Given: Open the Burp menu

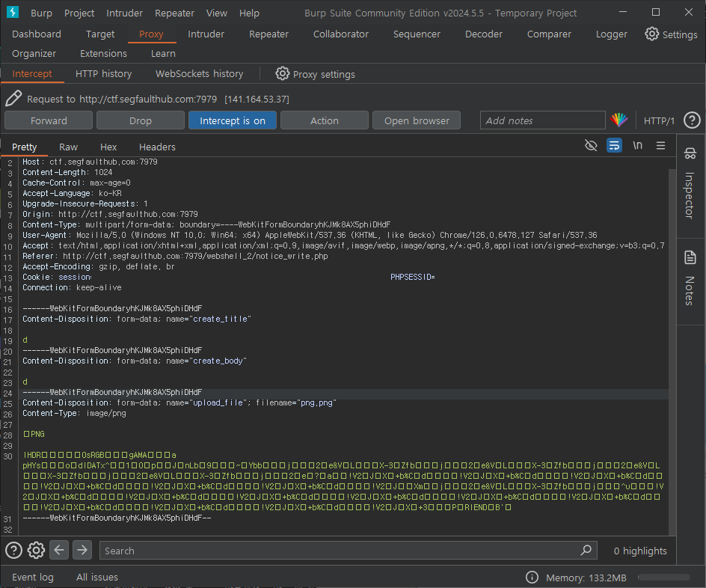Looking at the screenshot, I should [x=41, y=13].
